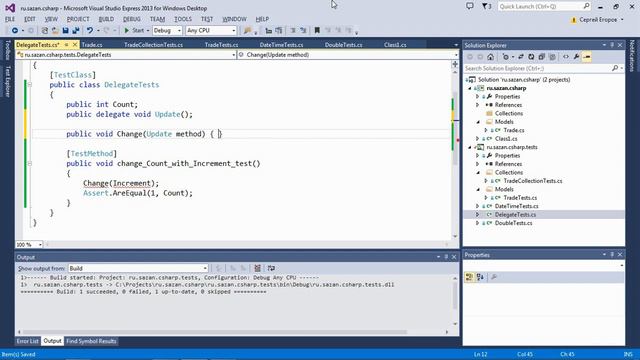Select DoubleTests.cs in Solution Explorer

tap(513, 223)
